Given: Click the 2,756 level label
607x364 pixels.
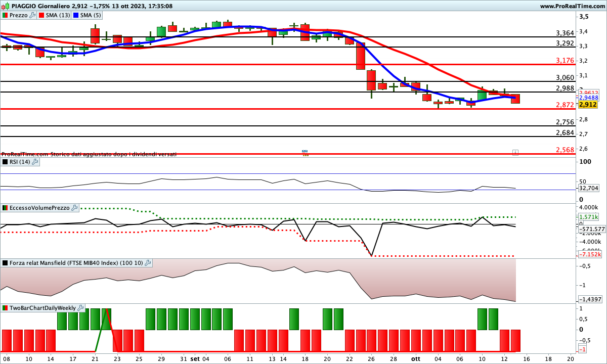Looking at the screenshot, I should click(565, 122).
